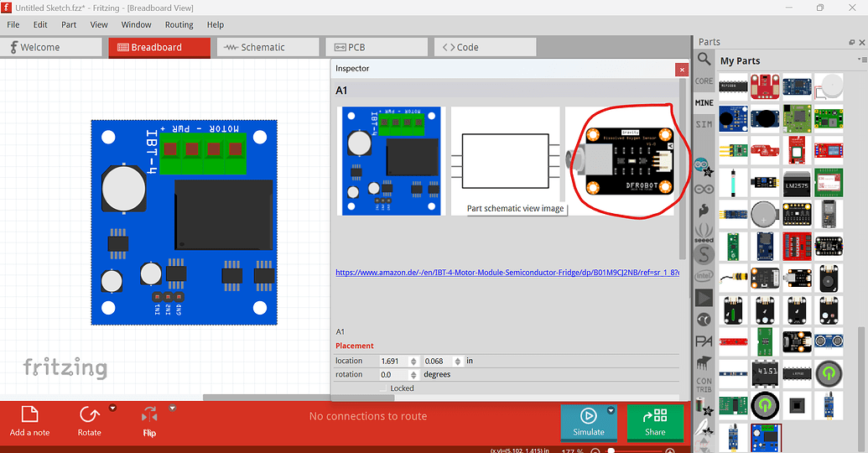The width and height of the screenshot is (868, 453).
Task: Open the Arduino infinity-logo parts bin
Action: [x=704, y=190]
